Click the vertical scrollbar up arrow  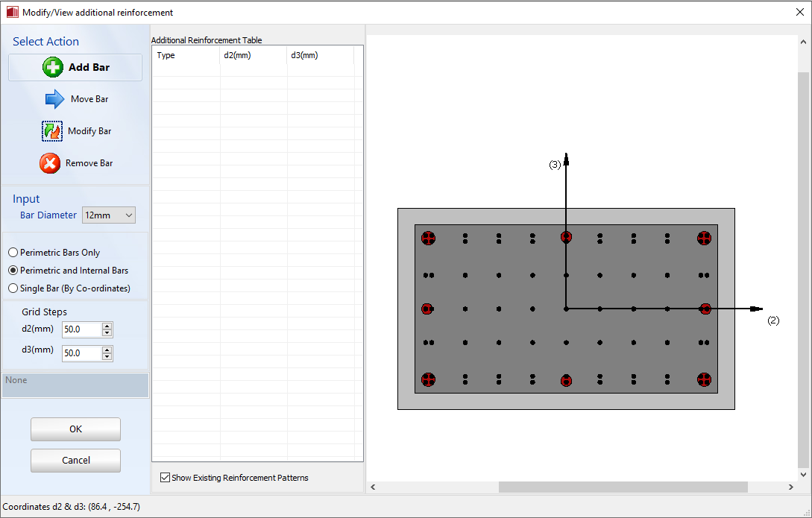tap(803, 42)
